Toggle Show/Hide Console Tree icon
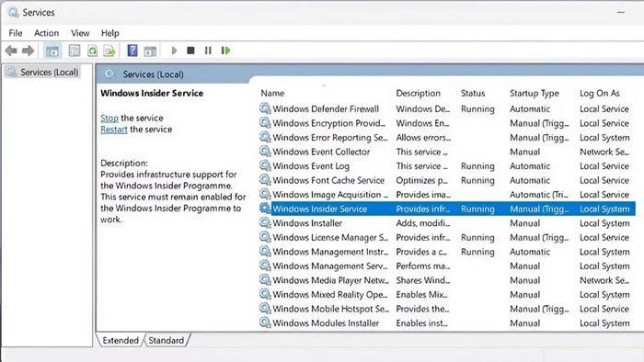The width and height of the screenshot is (644, 362). (x=52, y=51)
